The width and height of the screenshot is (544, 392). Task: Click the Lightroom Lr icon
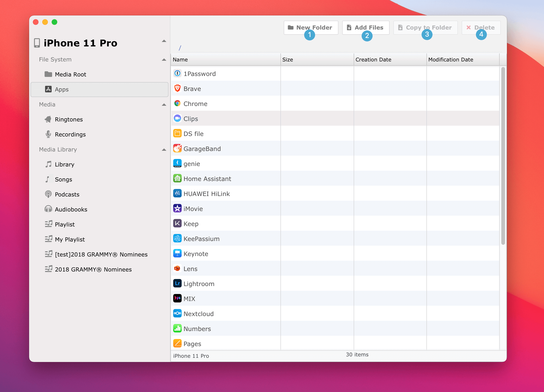[177, 283]
